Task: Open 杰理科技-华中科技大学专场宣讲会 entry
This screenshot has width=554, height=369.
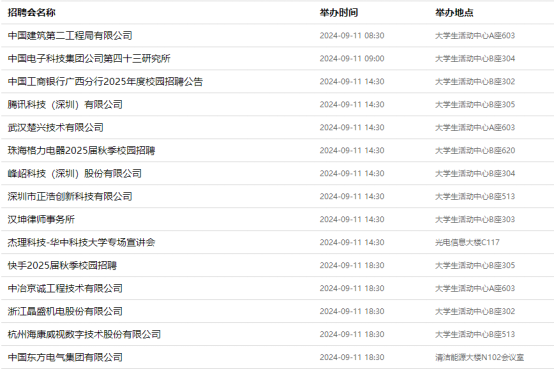Action: (x=82, y=242)
